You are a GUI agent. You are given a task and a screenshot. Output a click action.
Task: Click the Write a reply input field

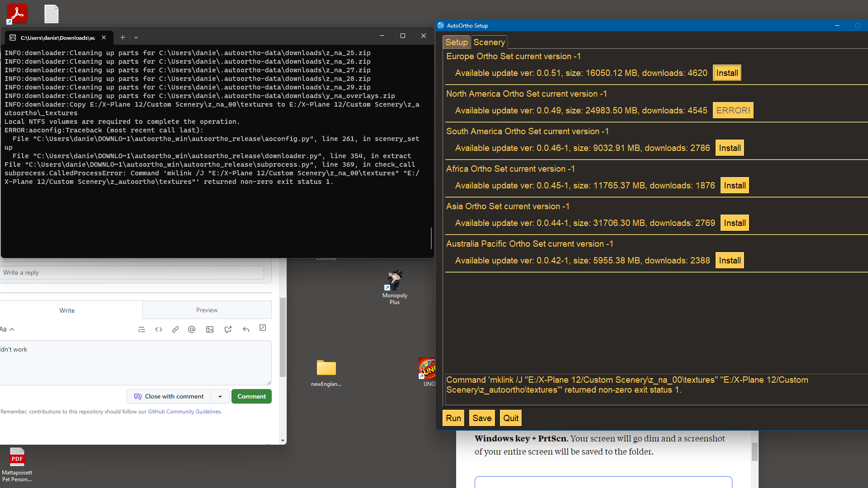point(132,272)
